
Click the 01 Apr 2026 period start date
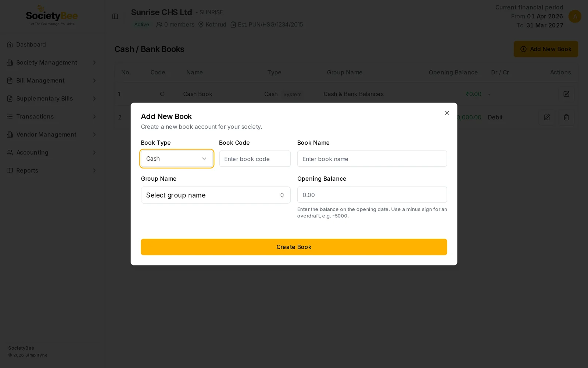point(545,17)
